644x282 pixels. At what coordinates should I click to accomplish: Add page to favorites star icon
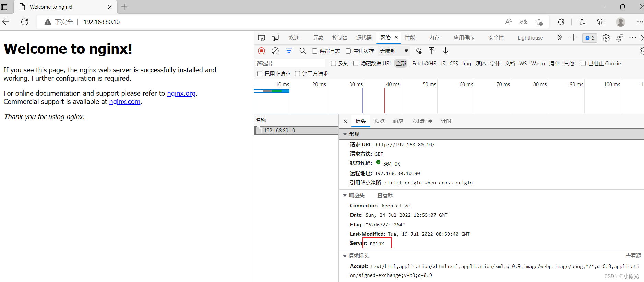[x=539, y=22]
